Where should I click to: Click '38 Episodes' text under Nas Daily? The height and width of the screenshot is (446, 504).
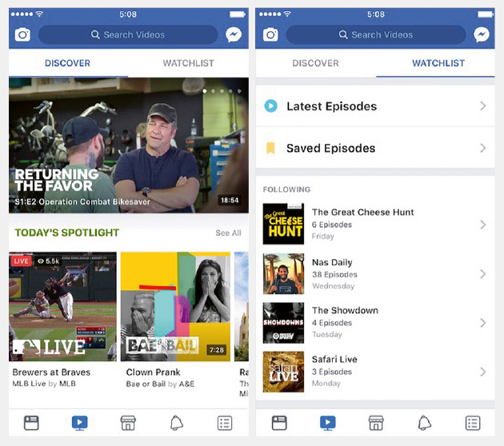pos(334,274)
